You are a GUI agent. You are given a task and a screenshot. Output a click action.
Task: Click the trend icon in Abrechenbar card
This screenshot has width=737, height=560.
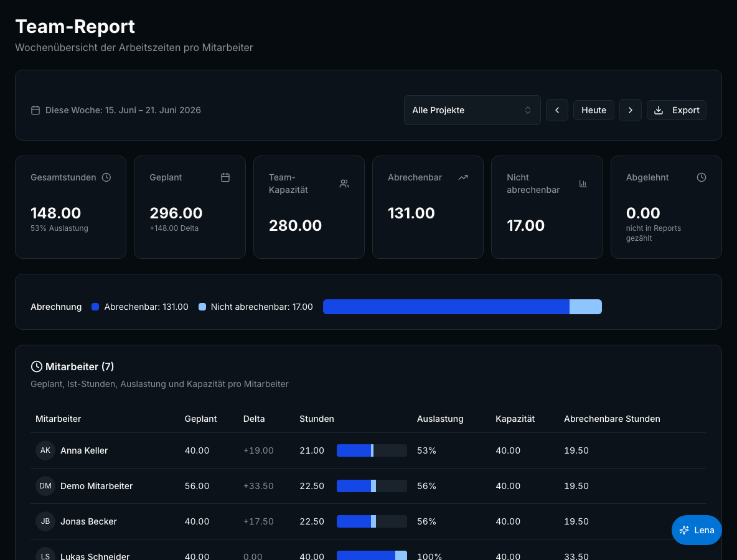(x=463, y=177)
